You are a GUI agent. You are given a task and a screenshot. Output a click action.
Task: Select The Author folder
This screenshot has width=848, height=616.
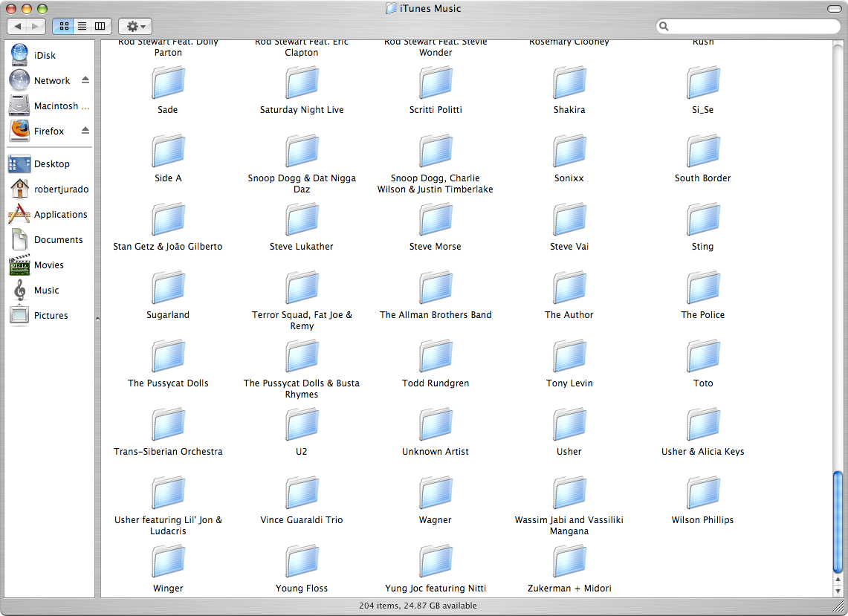coord(569,288)
